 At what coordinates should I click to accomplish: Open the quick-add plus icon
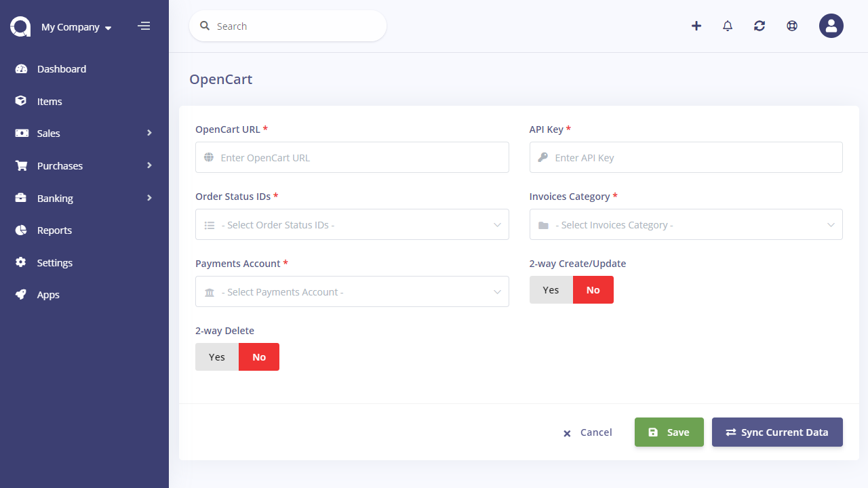pos(696,26)
